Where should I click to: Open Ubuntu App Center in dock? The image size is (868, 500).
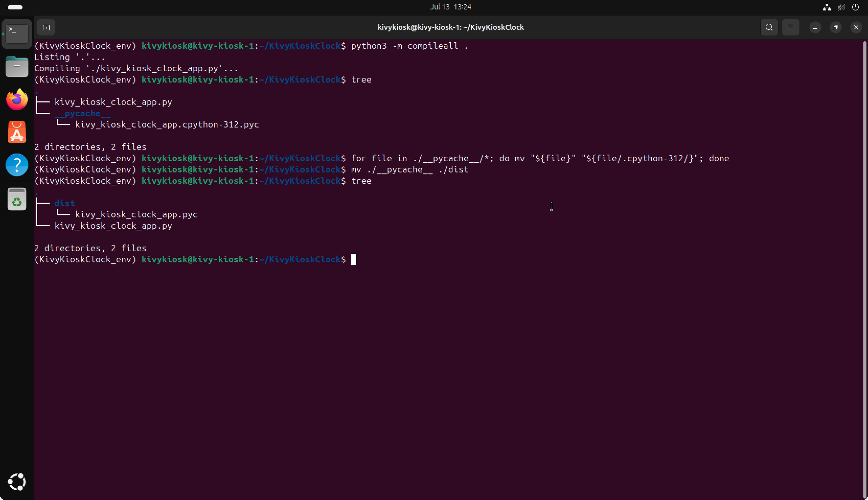17,132
